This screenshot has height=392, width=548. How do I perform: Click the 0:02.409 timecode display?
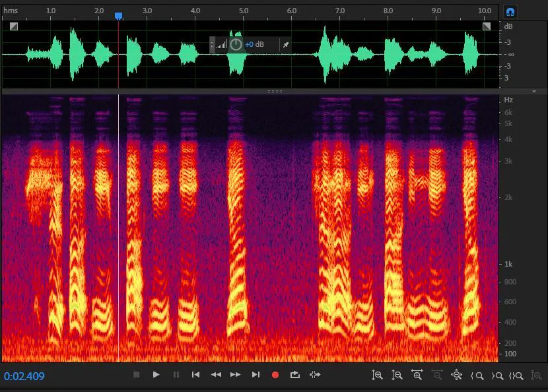pyautogui.click(x=24, y=376)
